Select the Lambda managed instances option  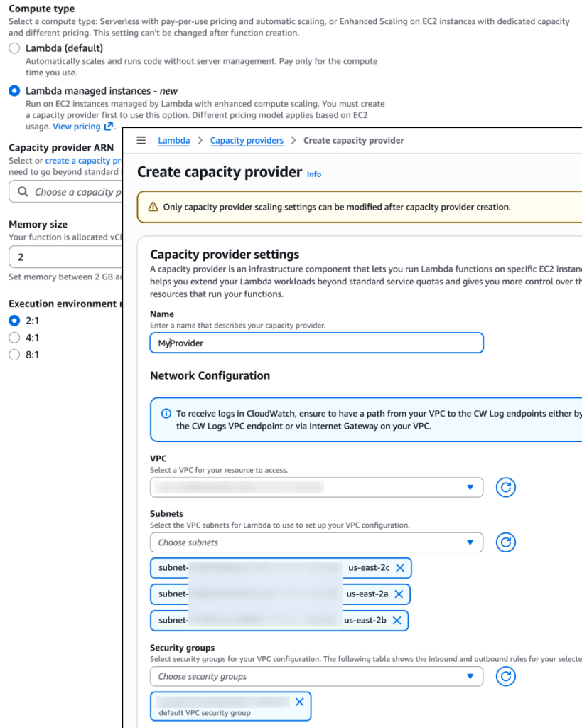click(14, 91)
